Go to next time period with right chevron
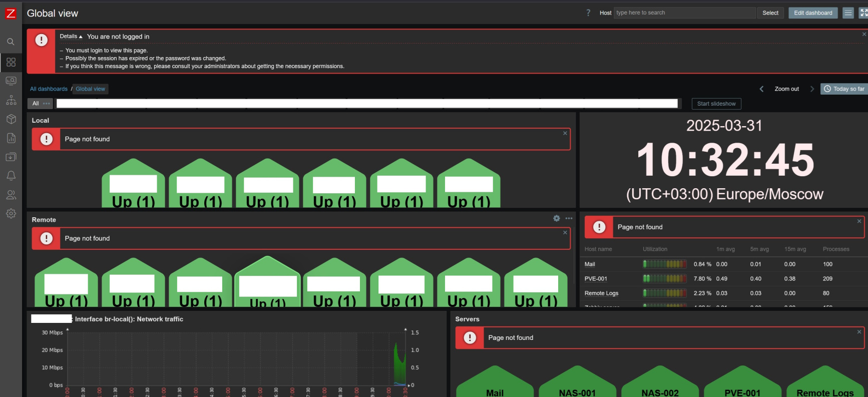868x397 pixels. coord(812,89)
